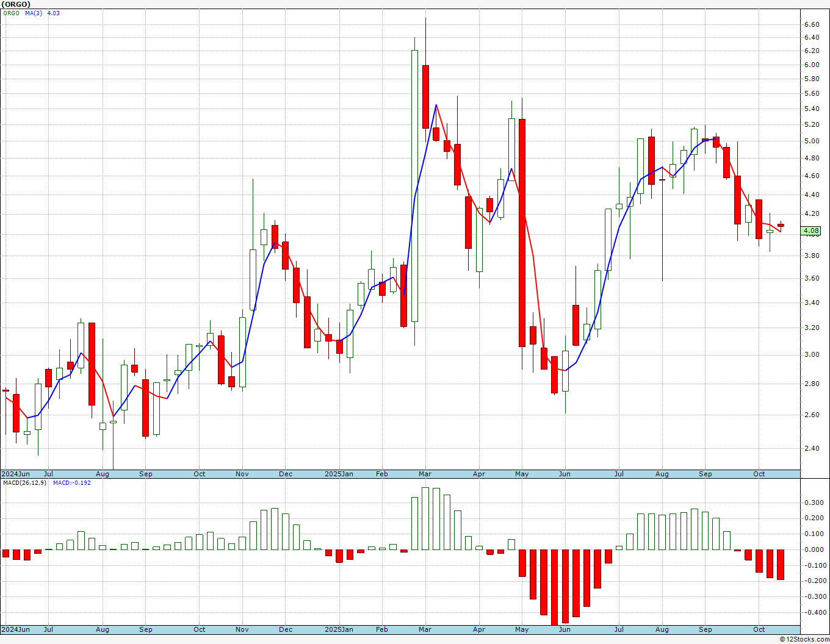Select the "2.60" price axis label

coord(812,415)
